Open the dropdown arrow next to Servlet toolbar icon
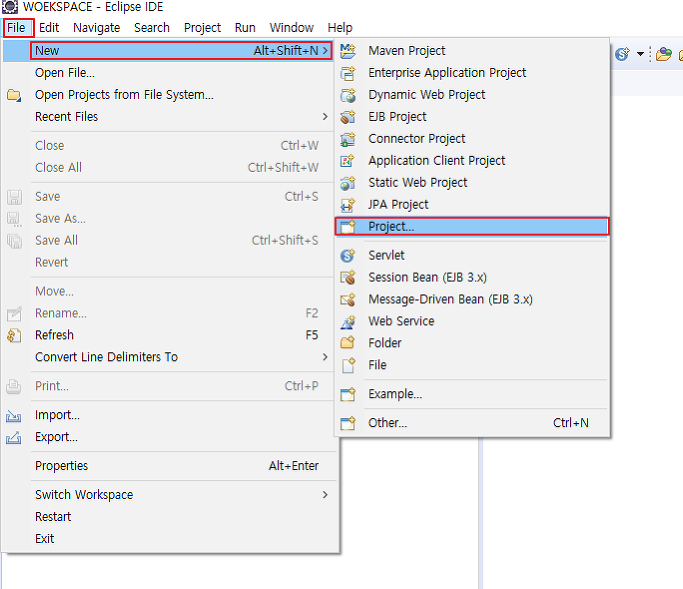 [640, 54]
